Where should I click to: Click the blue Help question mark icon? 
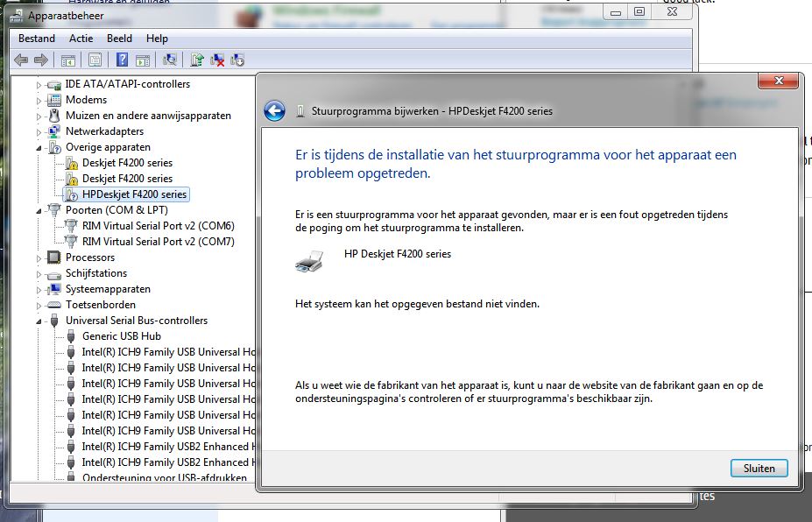(122, 60)
